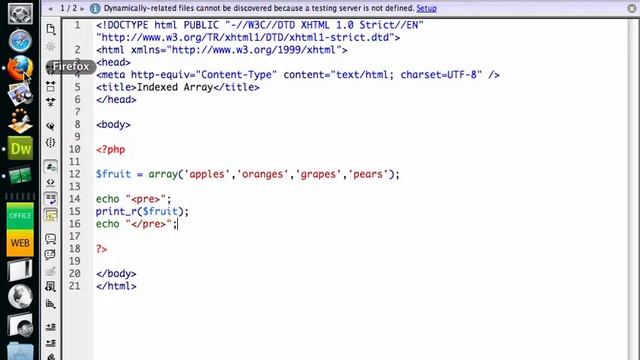Click the Outdent Code icon
Screen dimensions: 640x360
[x=51, y=343]
